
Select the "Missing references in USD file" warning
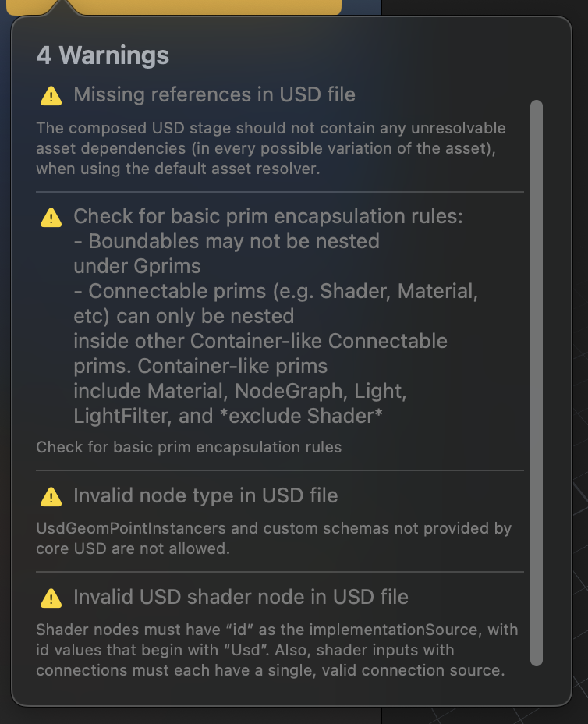pyautogui.click(x=214, y=95)
